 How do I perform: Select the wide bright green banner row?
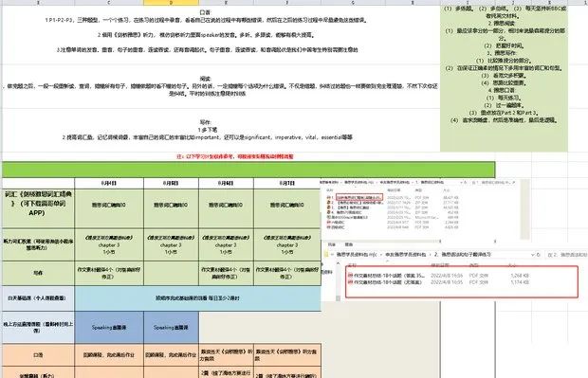coord(248,170)
